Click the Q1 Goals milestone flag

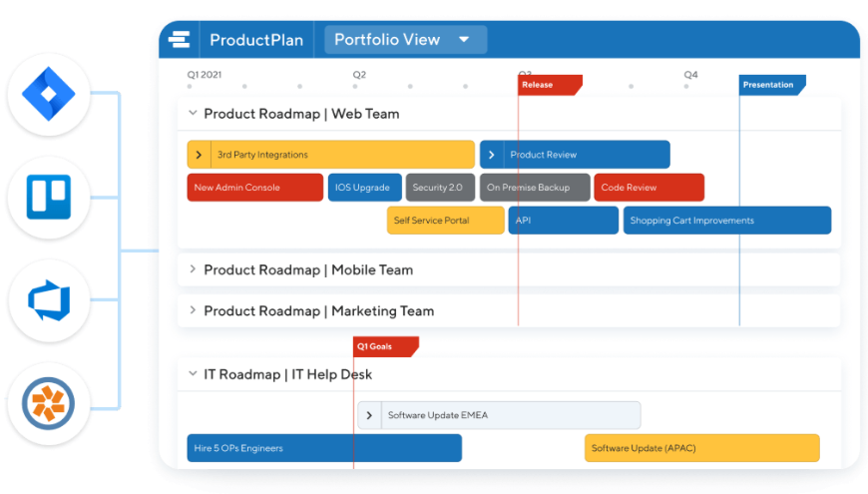click(x=384, y=346)
